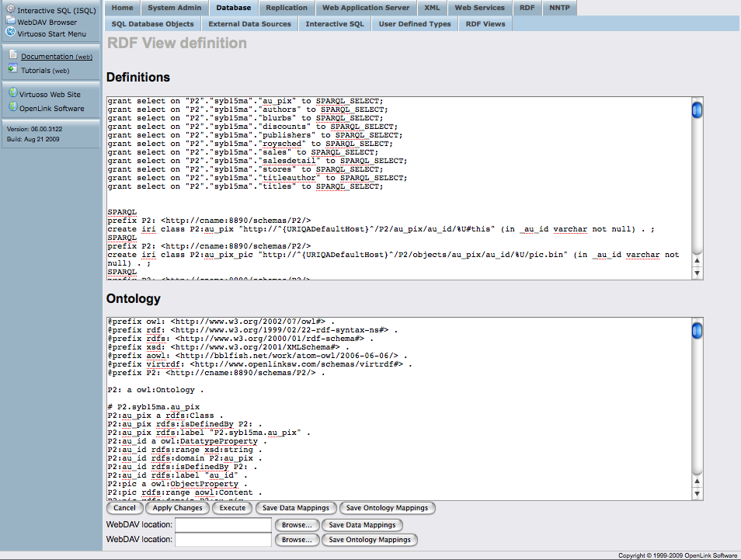Screen dimensions: 741x560
Task: Go to the RDF Views subtab
Action: [x=485, y=24]
